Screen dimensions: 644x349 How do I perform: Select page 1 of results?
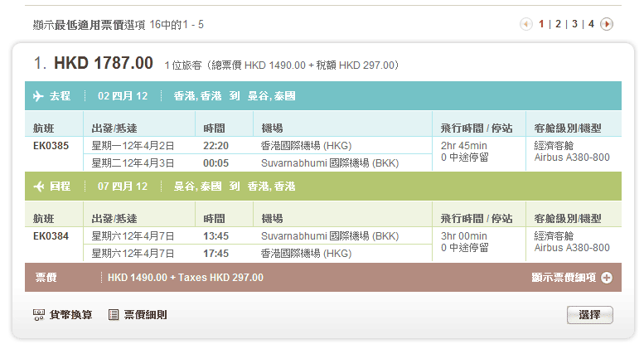tap(541, 24)
